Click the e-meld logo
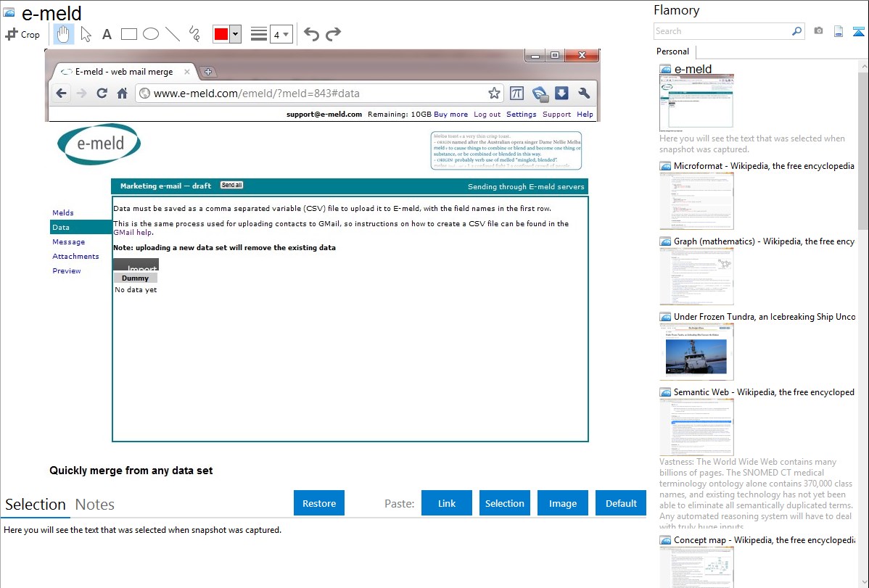 [99, 144]
